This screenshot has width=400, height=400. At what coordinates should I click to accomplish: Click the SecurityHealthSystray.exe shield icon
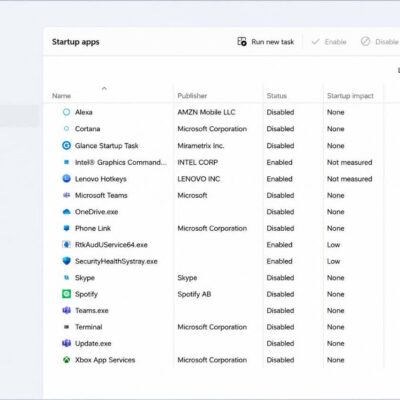click(x=66, y=261)
